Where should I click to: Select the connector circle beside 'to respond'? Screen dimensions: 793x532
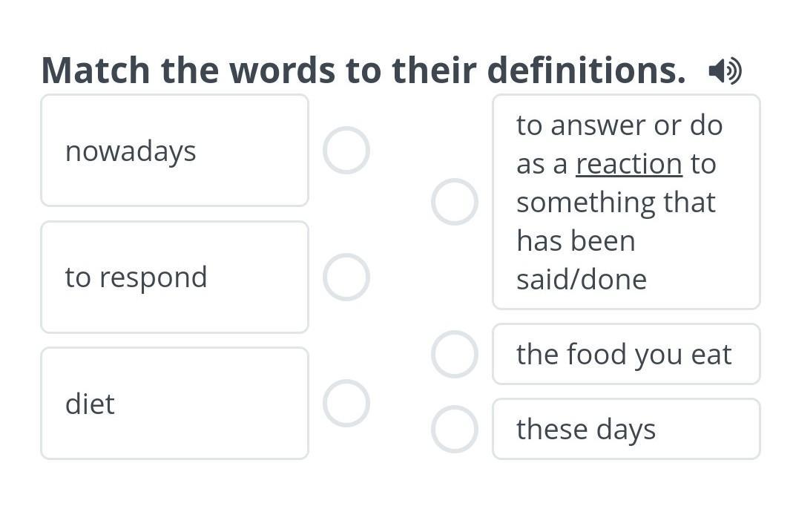pos(346,277)
